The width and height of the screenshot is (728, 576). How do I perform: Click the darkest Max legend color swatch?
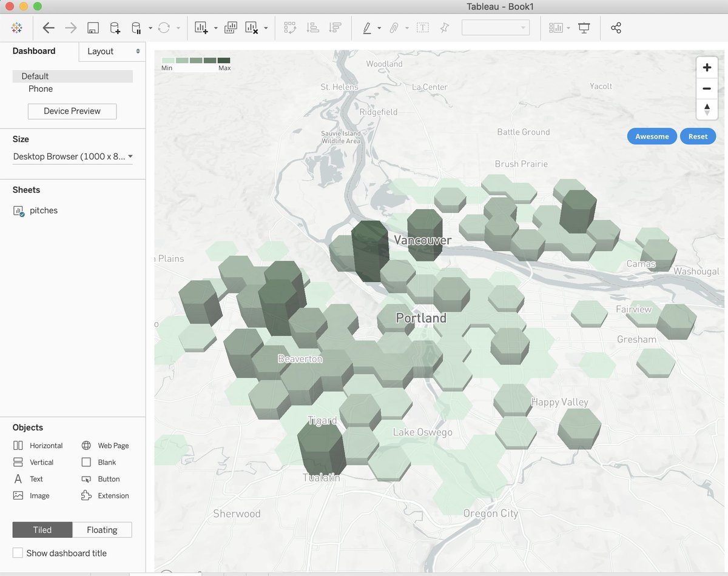tap(224, 61)
